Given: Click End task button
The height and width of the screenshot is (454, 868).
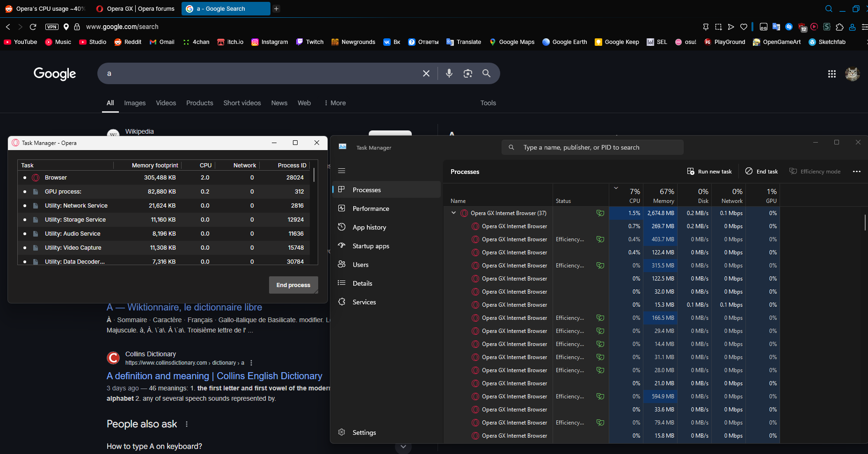Looking at the screenshot, I should click(x=761, y=171).
